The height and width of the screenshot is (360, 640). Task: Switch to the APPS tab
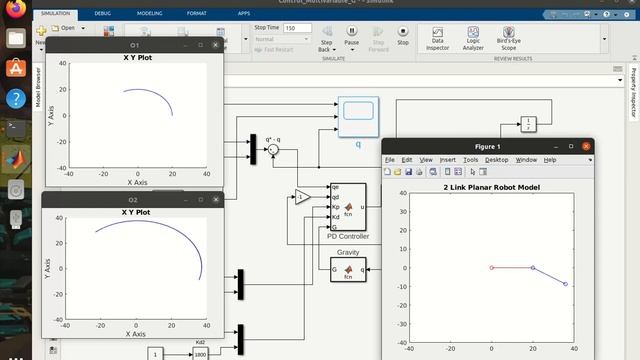[x=244, y=13]
